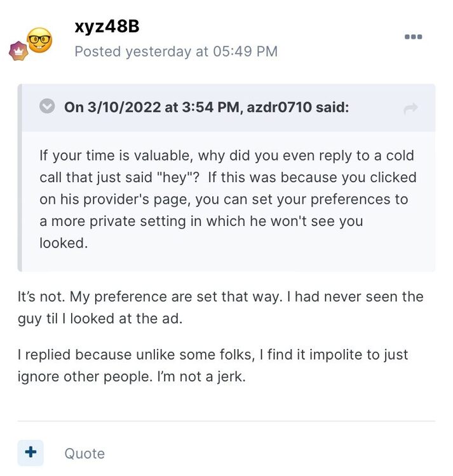Viewport: 453px width, 476px height.
Task: Open xyz48B's profile from the username
Action: pyautogui.click(x=107, y=27)
